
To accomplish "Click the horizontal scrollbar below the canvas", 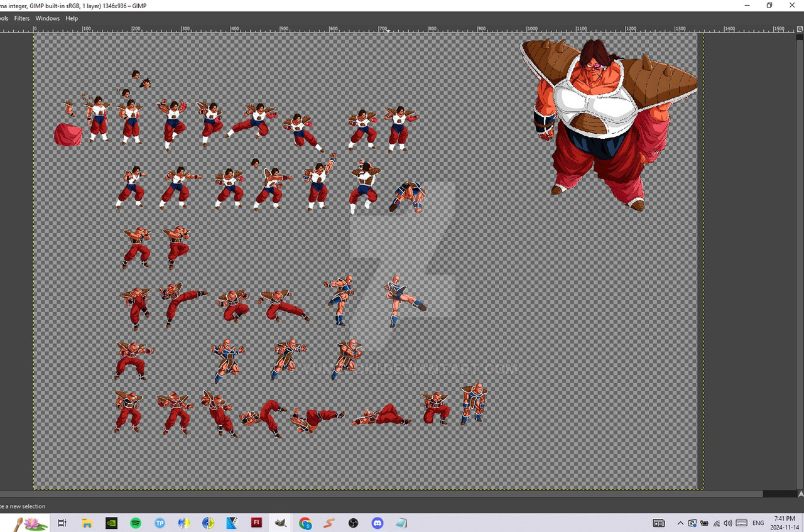I will 382,494.
